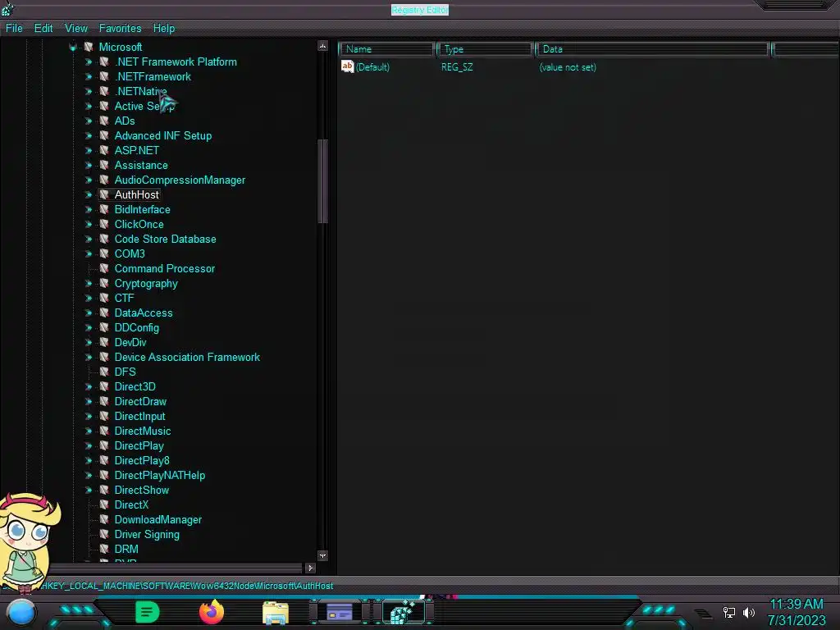The image size is (840, 630).
Task: Click the registry path in status bar
Action: pyautogui.click(x=186, y=586)
